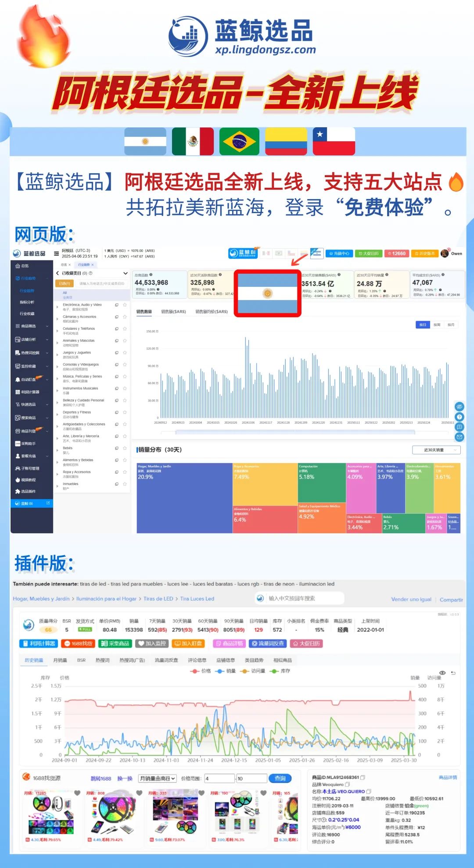The width and height of the screenshot is (474, 868).
Task: Click the info icon beside 总商品数
Action: [151, 275]
